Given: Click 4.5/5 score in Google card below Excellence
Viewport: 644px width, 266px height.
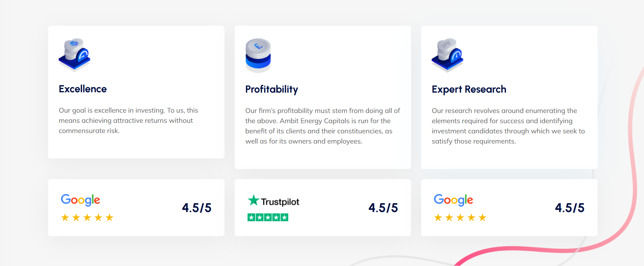Looking at the screenshot, I should click(x=197, y=208).
